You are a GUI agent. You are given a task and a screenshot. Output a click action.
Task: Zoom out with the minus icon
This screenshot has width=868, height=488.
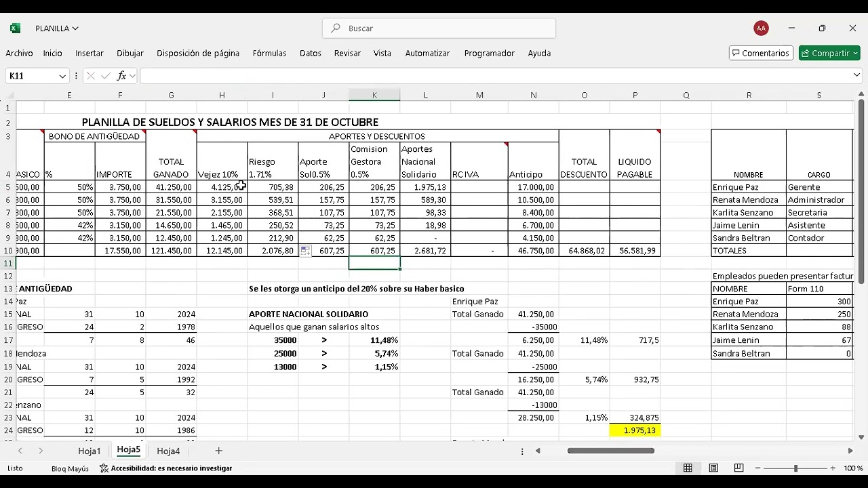tap(758, 468)
